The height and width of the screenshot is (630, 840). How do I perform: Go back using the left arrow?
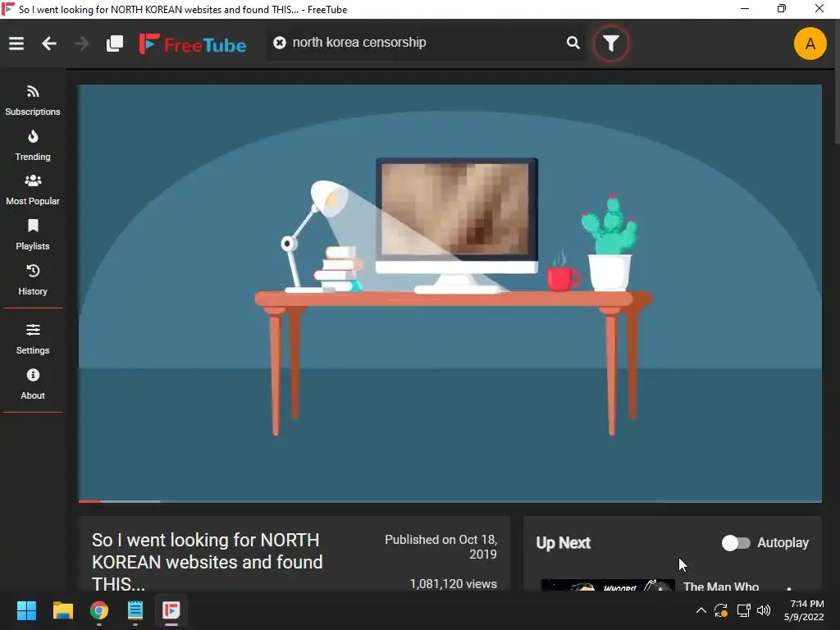tap(49, 43)
